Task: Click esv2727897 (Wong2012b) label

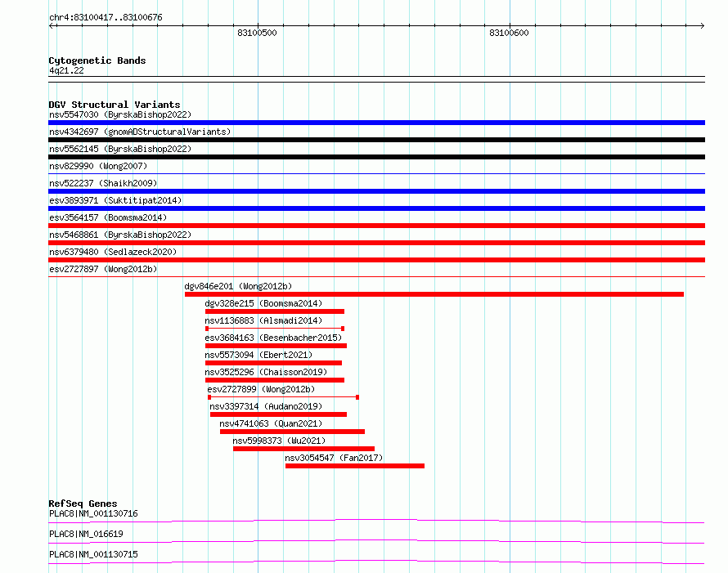Action: pyautogui.click(x=103, y=269)
